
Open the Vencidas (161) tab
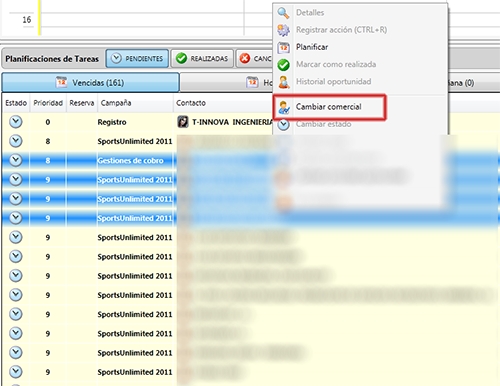pyautogui.click(x=90, y=82)
